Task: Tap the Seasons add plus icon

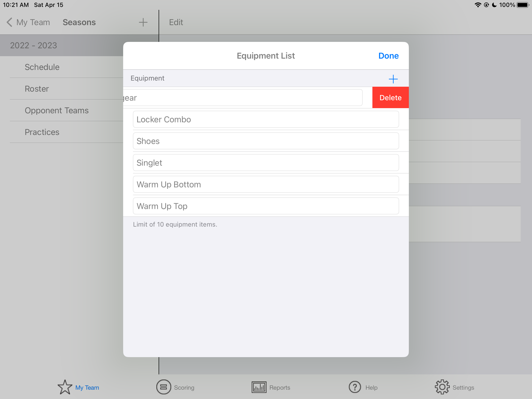Action: click(x=143, y=22)
